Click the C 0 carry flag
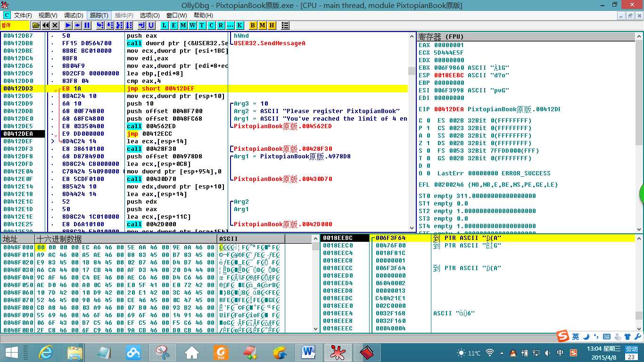 [424, 121]
